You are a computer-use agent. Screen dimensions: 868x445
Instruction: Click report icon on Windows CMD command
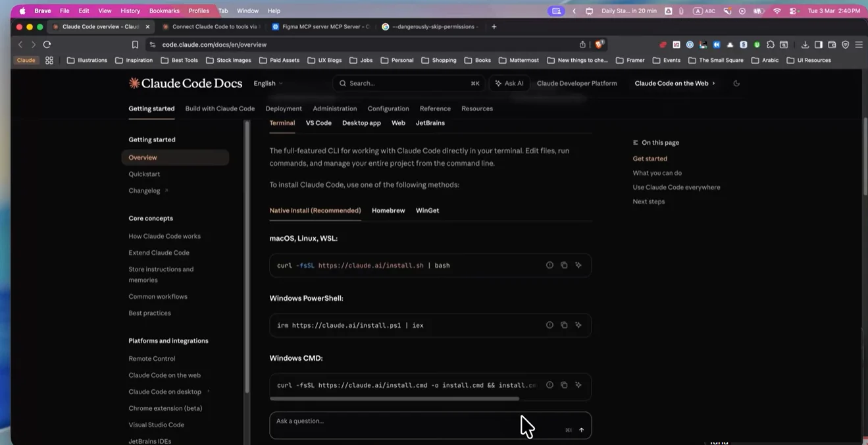pyautogui.click(x=549, y=385)
